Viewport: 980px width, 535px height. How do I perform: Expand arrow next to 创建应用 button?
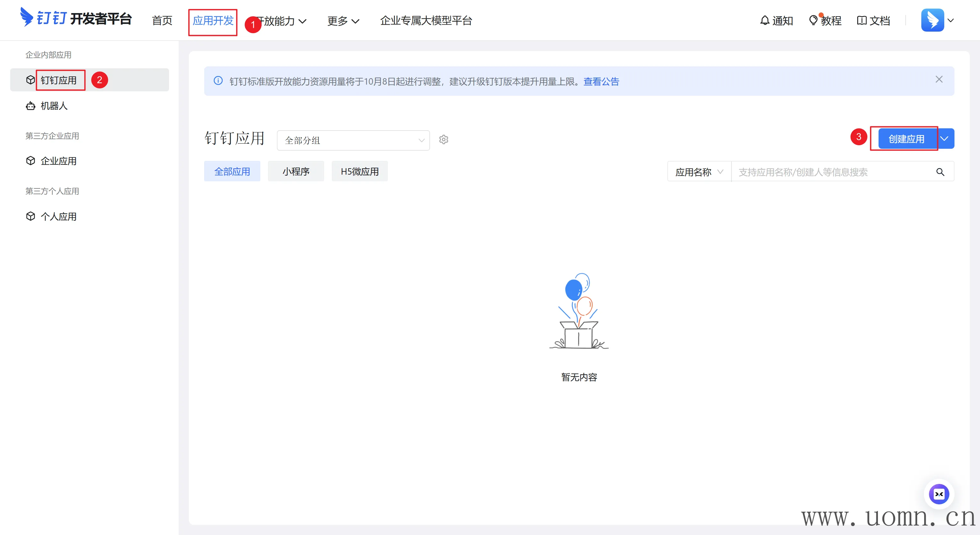945,139
